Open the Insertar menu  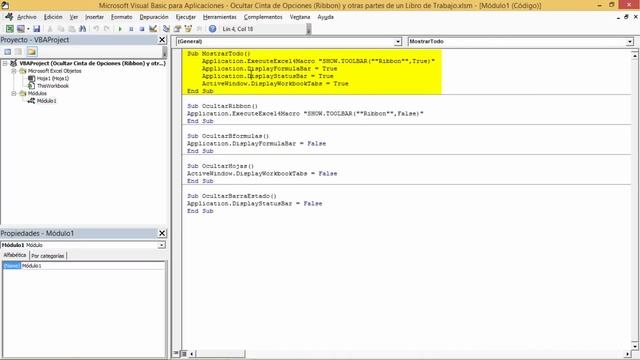click(94, 17)
